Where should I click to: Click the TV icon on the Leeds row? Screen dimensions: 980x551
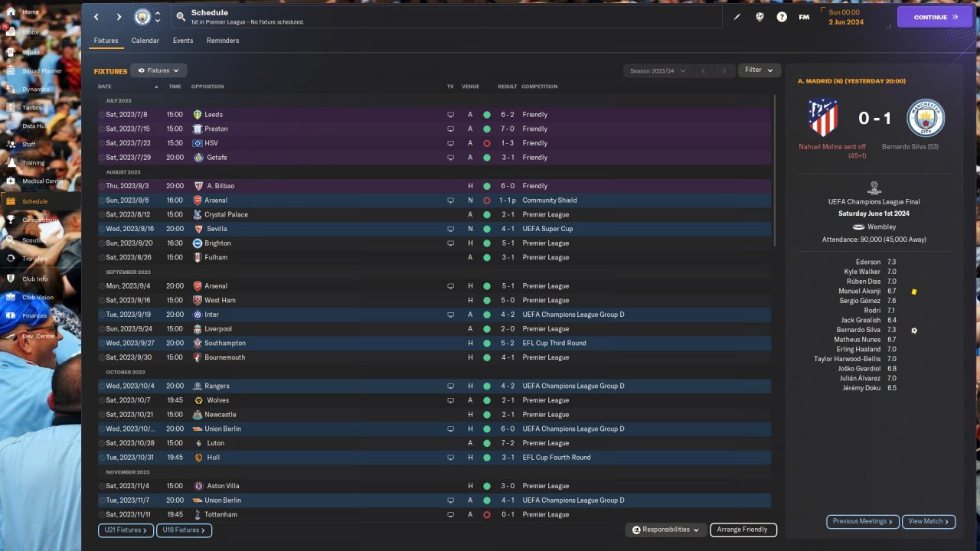pos(451,115)
